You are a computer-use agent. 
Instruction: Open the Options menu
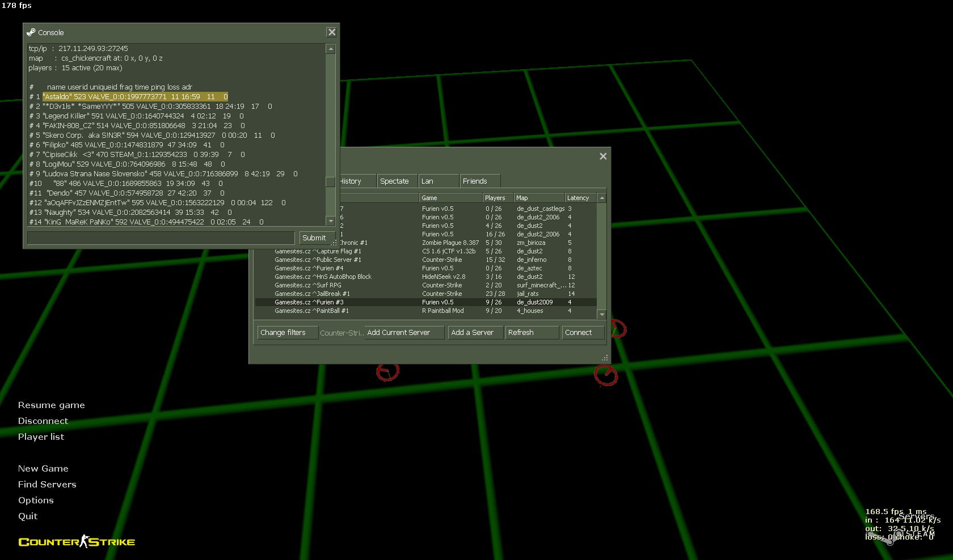[36, 500]
